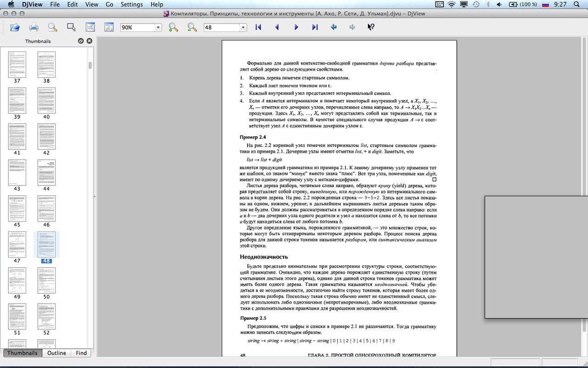Open Spotlight search magnifier
588x368 pixels.
coord(577,4)
